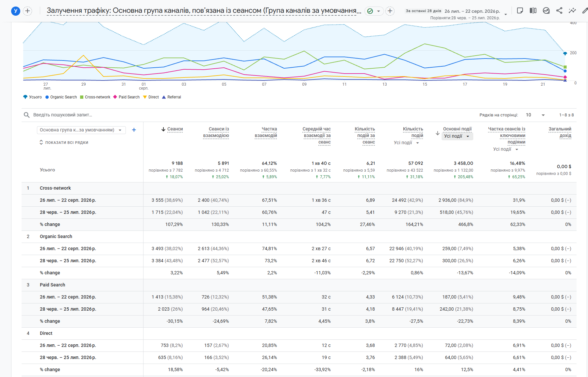Open the date range dropdown
The height and width of the screenshot is (377, 588).
coord(506,14)
